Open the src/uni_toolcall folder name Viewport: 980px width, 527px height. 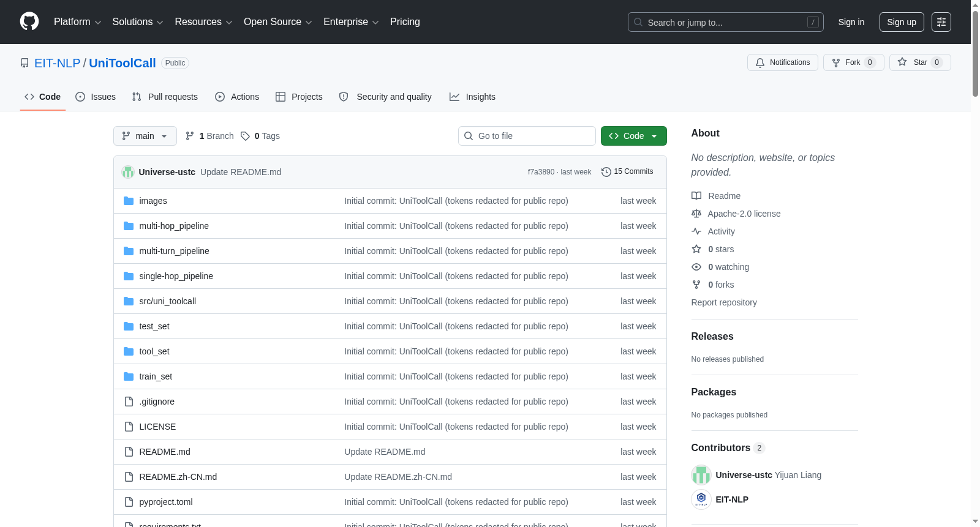[168, 301]
